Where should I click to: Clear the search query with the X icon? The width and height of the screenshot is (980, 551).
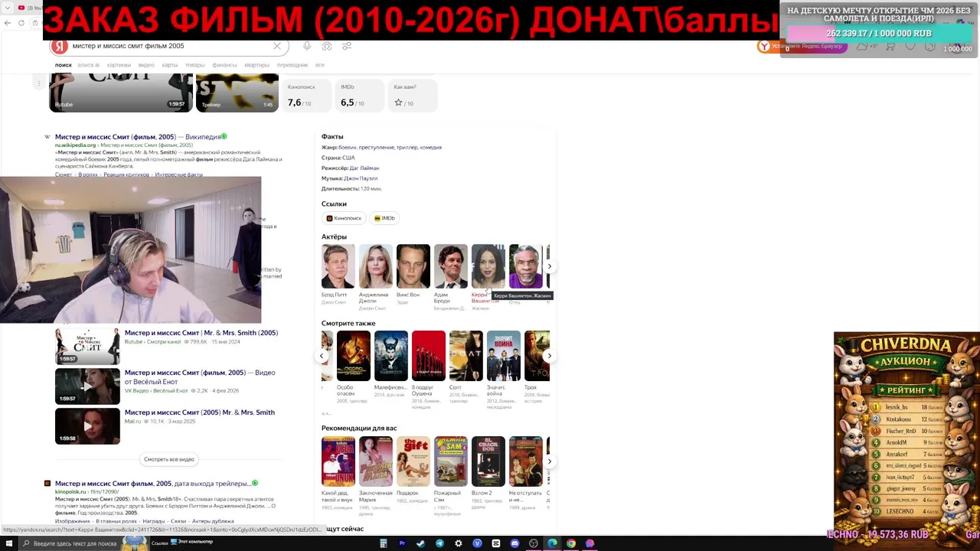[x=277, y=46]
